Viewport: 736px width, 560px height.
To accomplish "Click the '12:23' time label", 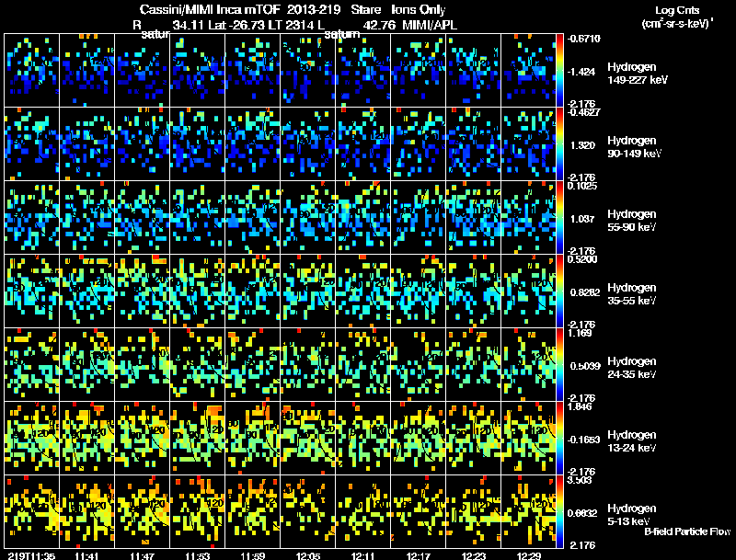I will coord(474,556).
